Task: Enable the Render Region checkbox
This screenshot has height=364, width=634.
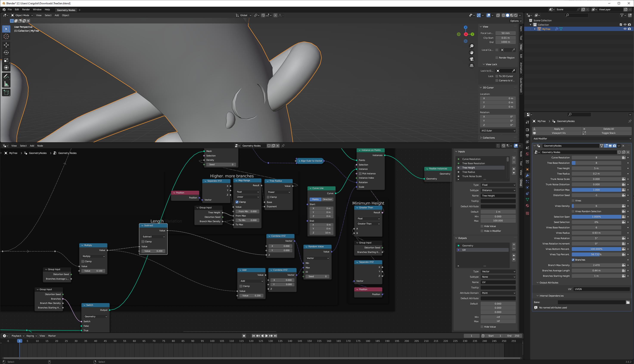Action: [497, 58]
